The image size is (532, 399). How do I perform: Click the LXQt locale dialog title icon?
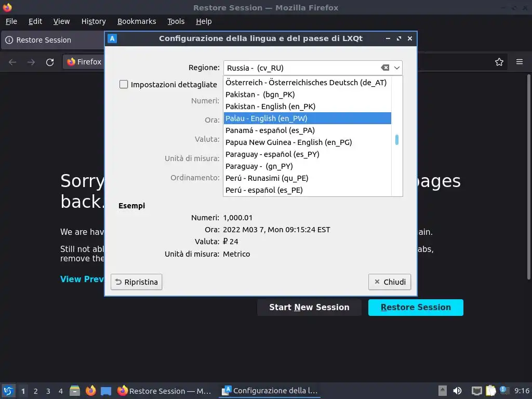[112, 38]
